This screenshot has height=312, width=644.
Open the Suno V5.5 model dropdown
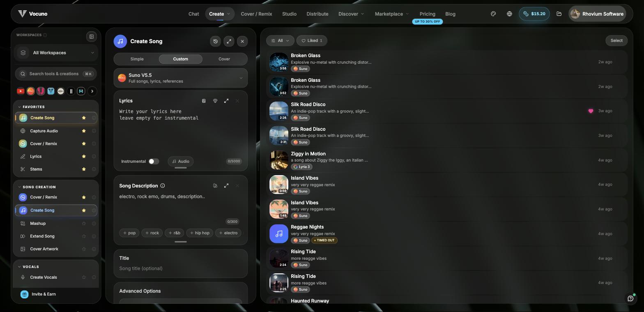coord(181,78)
